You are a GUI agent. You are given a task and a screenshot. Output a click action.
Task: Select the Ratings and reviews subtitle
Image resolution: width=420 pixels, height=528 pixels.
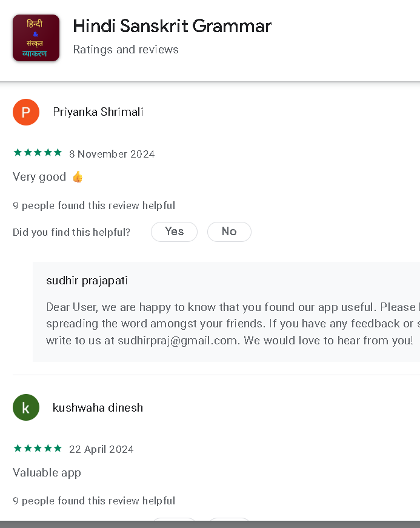(125, 50)
